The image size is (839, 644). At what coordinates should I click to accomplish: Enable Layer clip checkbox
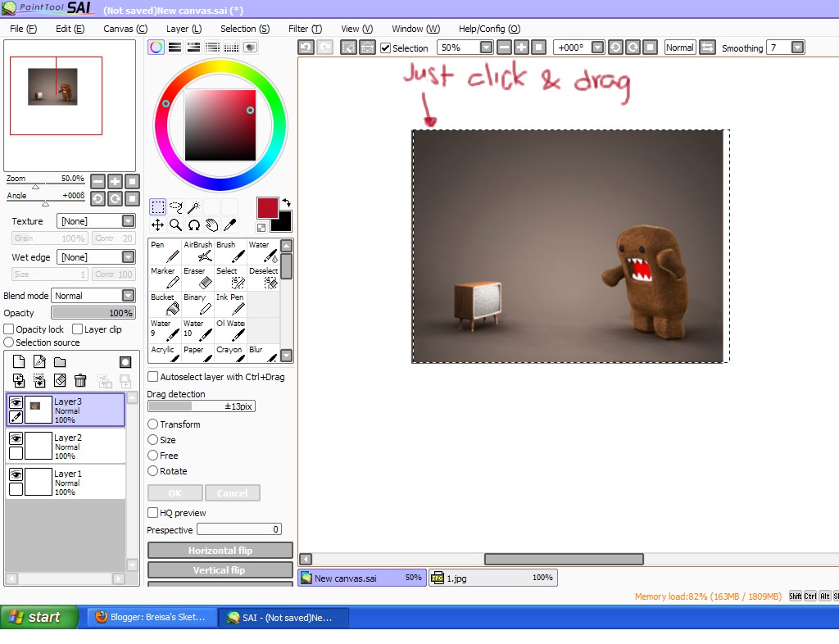[x=77, y=329]
